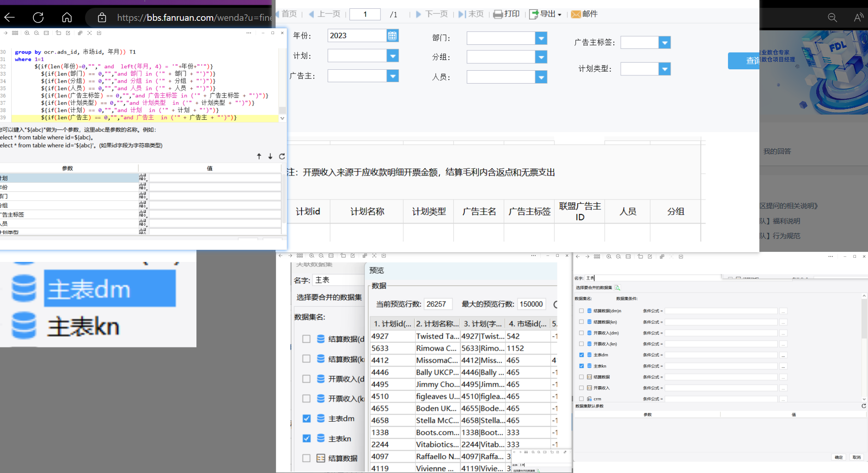Open the calendar picker for 年份

coord(392,36)
